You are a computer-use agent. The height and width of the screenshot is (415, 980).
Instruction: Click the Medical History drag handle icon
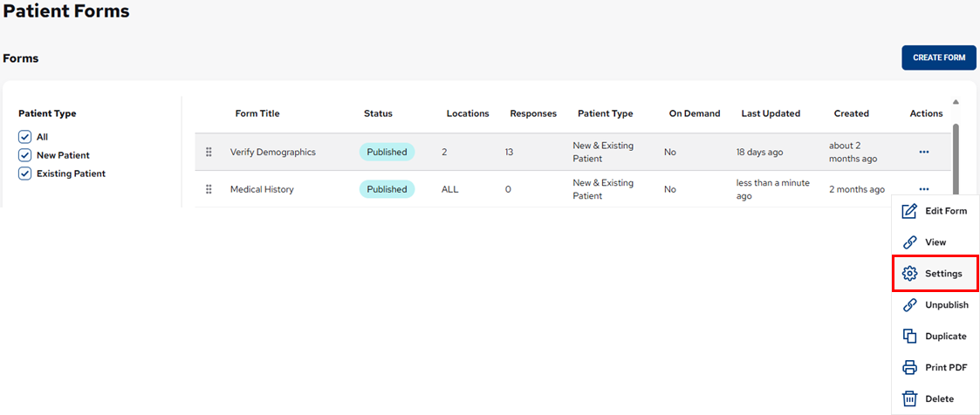tap(209, 189)
